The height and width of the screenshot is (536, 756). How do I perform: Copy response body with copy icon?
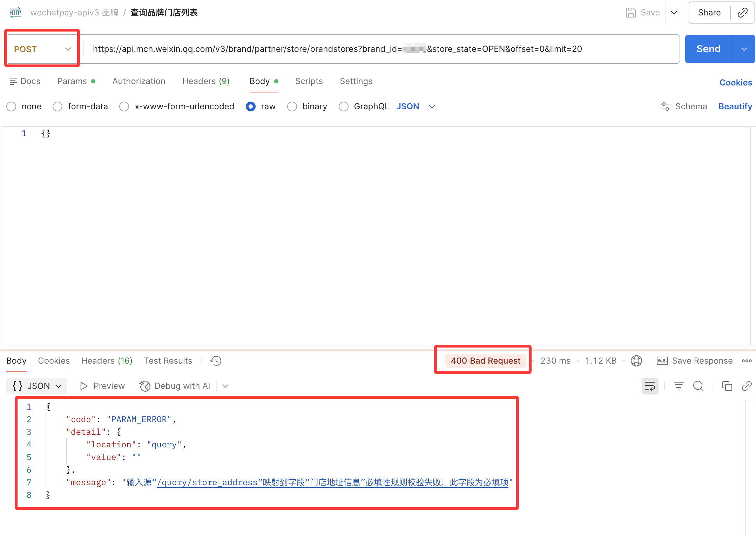point(727,386)
